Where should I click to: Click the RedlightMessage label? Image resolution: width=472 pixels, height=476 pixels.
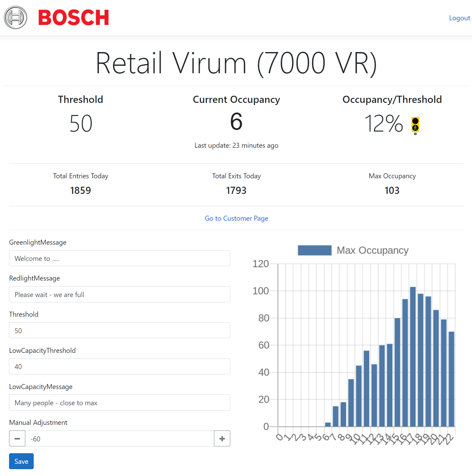coord(35,278)
